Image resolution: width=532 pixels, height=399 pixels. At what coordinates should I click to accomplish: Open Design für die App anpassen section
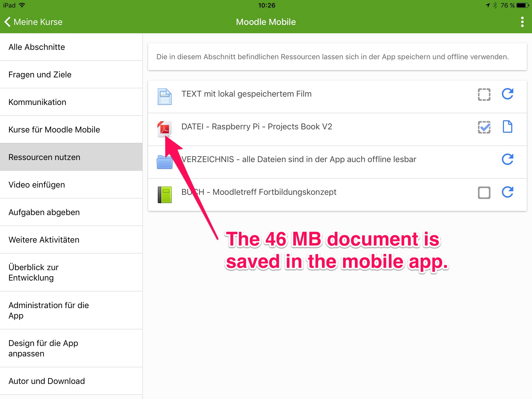tap(71, 348)
